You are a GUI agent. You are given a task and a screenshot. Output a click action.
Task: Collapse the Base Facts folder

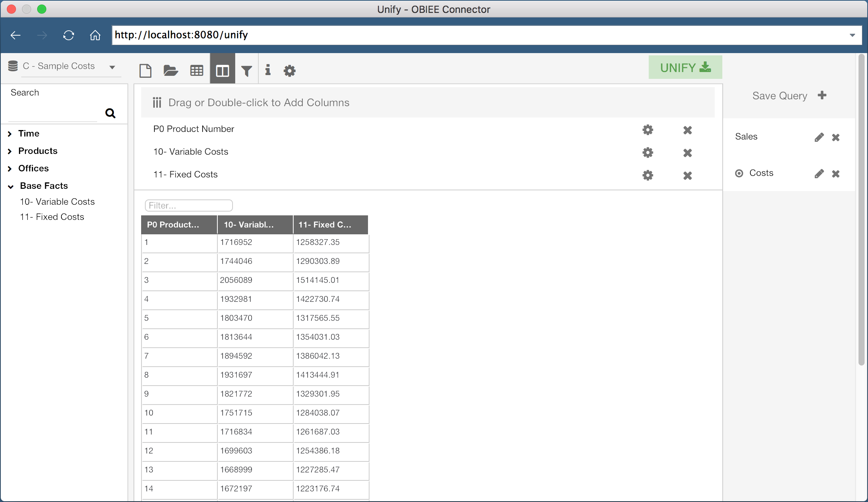[11, 186]
